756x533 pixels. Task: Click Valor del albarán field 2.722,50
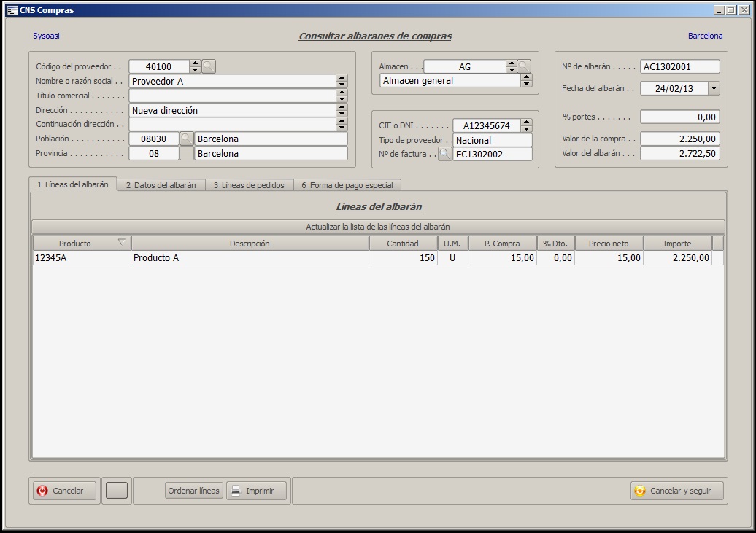click(x=680, y=153)
